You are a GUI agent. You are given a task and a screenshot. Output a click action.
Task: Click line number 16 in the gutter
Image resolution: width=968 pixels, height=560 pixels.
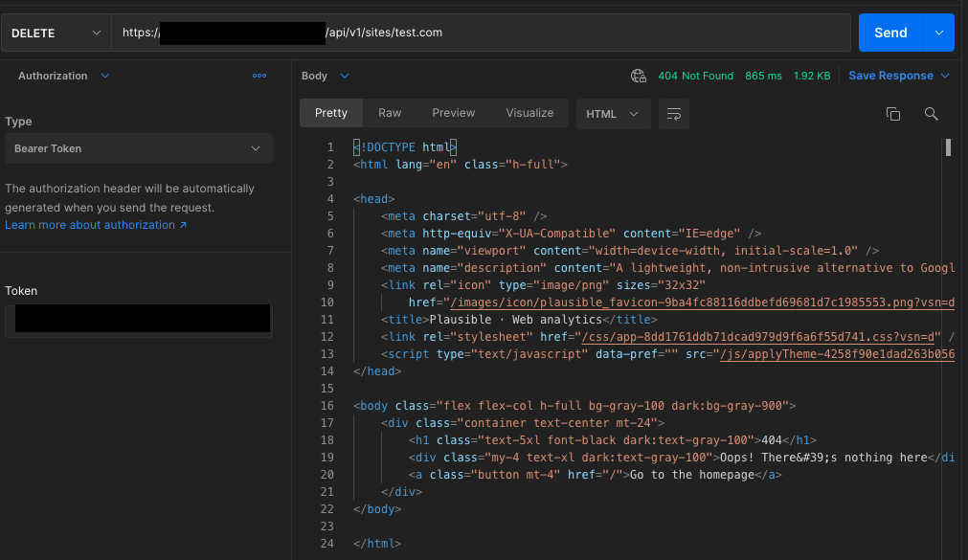pyautogui.click(x=326, y=406)
